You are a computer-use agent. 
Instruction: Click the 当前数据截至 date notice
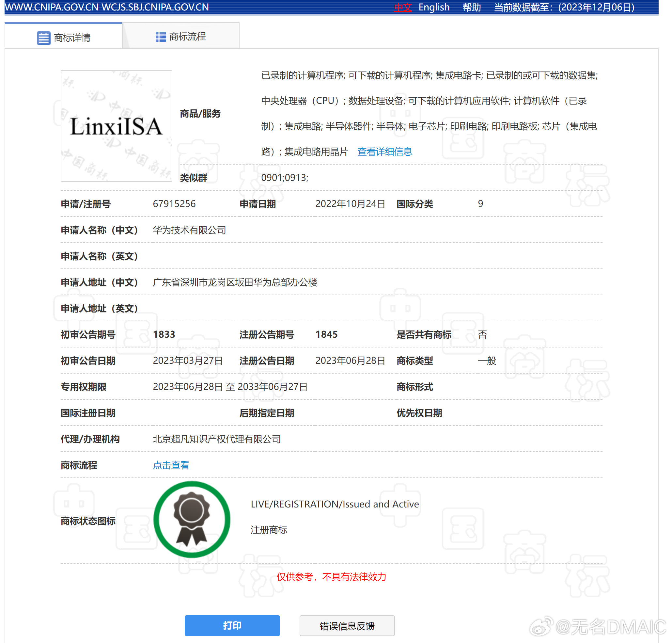click(564, 7)
